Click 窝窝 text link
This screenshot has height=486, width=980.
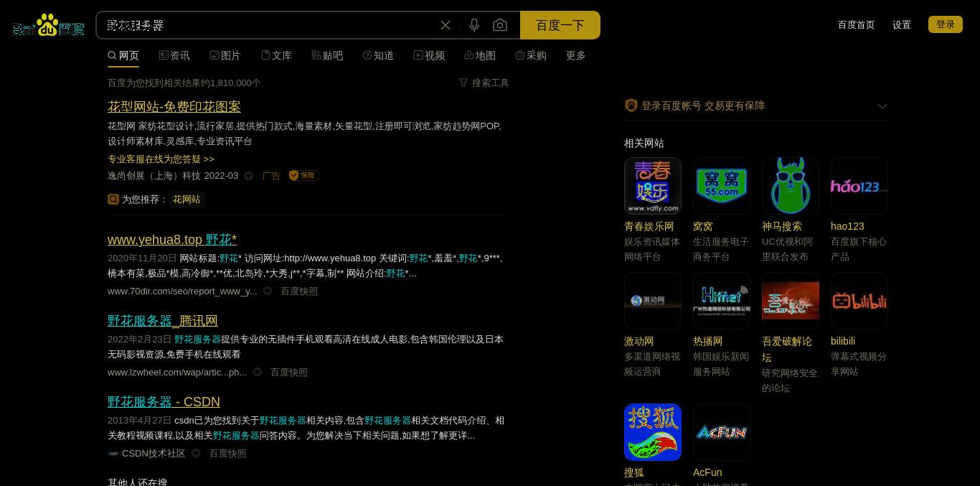click(703, 226)
